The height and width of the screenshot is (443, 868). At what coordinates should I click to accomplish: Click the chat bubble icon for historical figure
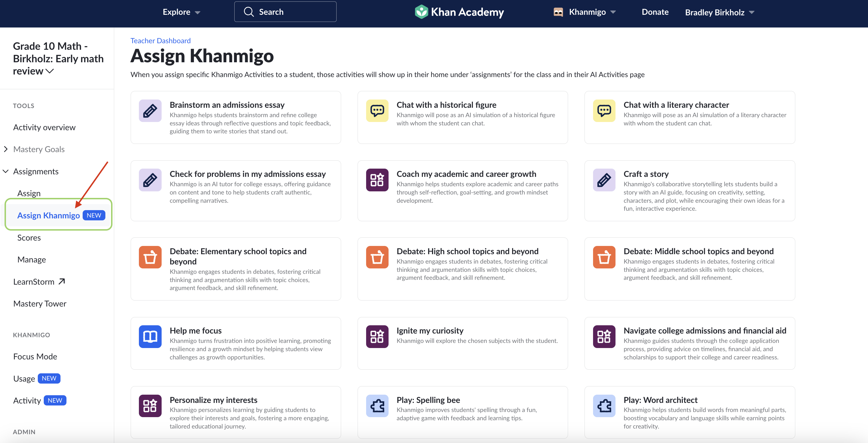[x=377, y=111]
